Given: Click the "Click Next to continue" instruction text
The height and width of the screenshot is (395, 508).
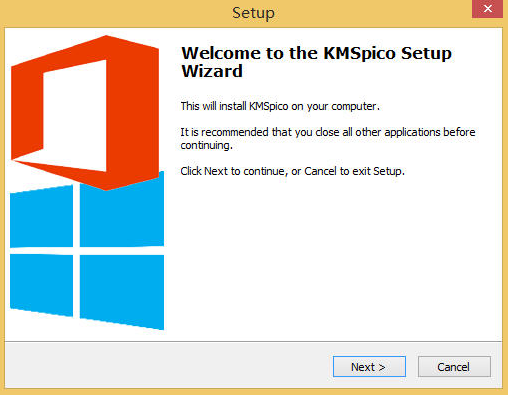Looking at the screenshot, I should [292, 171].
